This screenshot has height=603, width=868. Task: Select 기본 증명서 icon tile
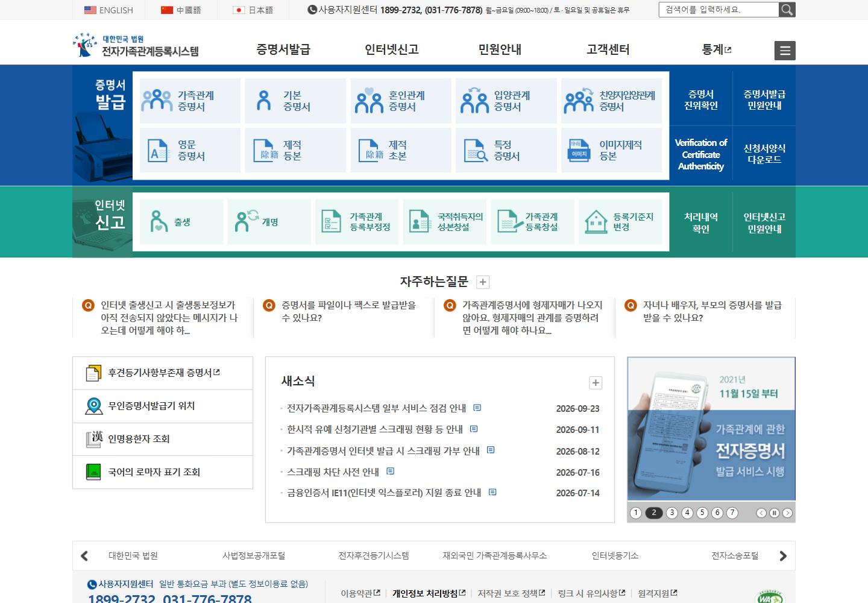(x=295, y=101)
